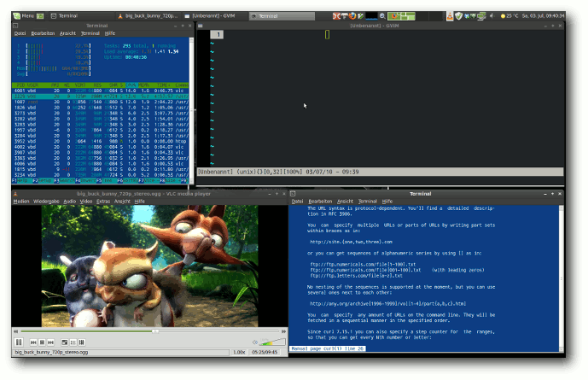
Task: Launch Firefox from panel icon
Action: pos(352,15)
